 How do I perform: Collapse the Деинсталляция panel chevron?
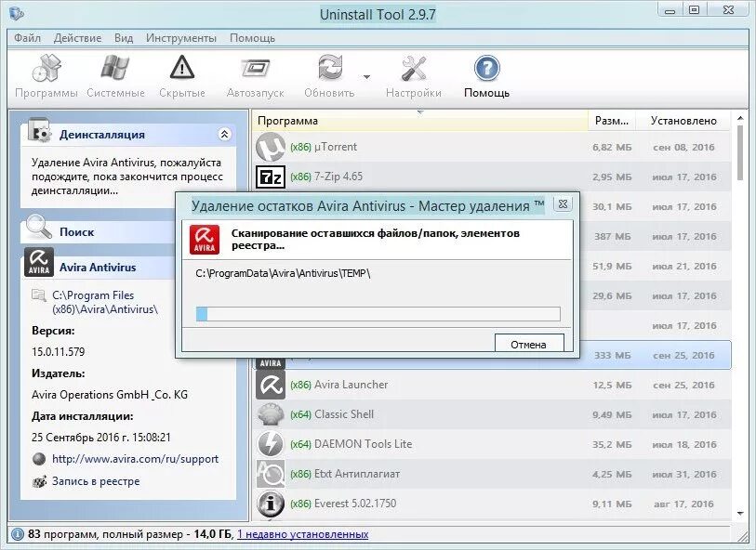(x=224, y=135)
